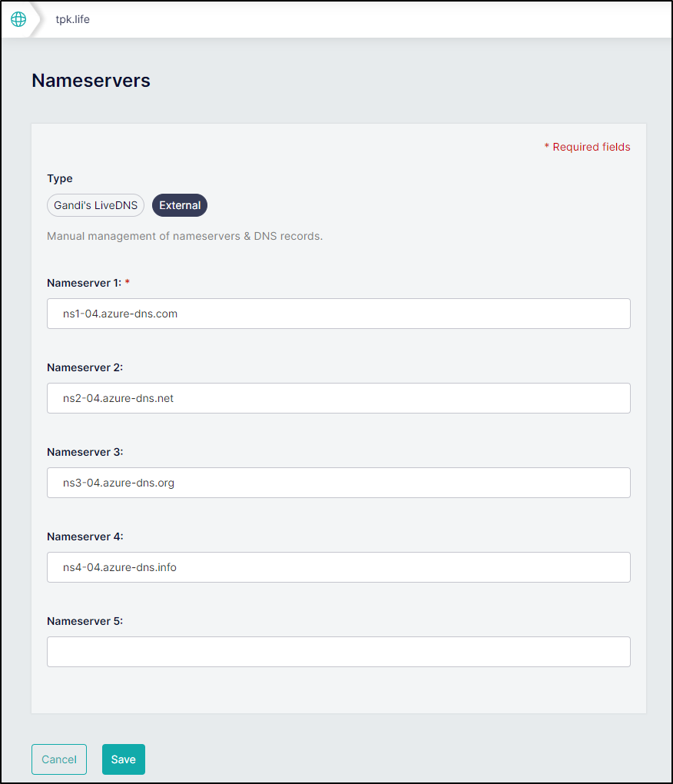Focus the Nameserver 3 text box
The image size is (673, 784).
coord(339,483)
